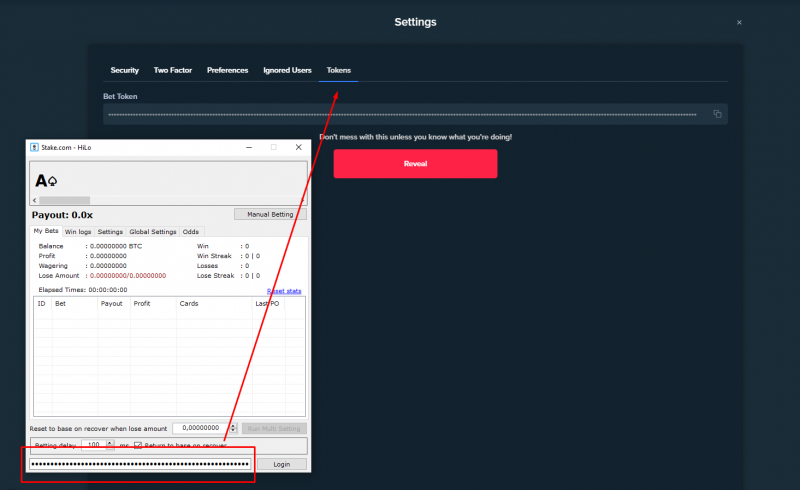
Task: Open the My Bets tab in HiLo
Action: point(46,231)
